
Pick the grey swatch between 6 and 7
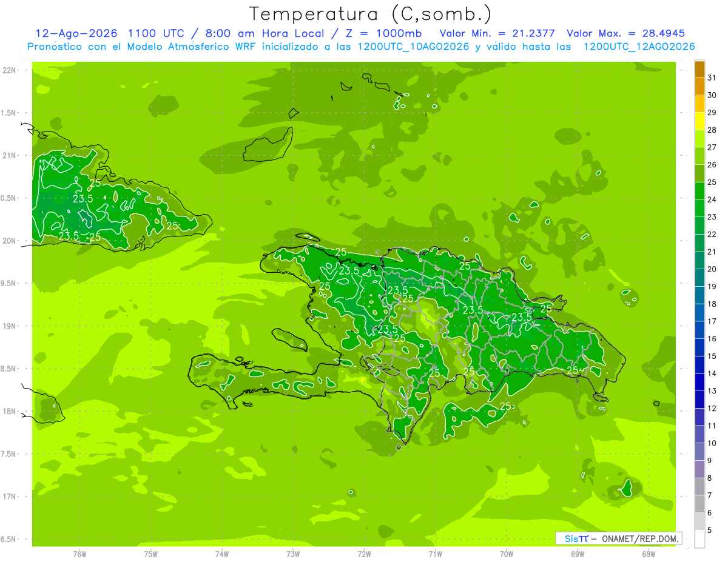click(x=699, y=504)
